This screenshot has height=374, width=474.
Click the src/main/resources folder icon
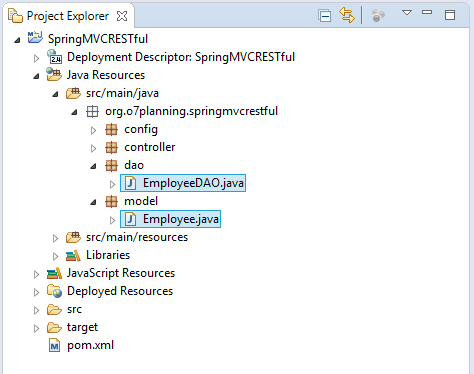tap(73, 237)
